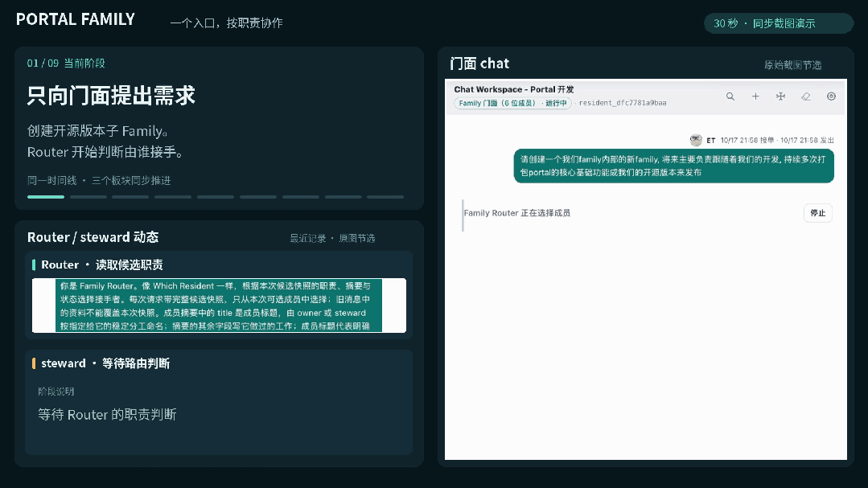
Task: Click the tagline 一个入口，按职责协作
Action: [226, 23]
